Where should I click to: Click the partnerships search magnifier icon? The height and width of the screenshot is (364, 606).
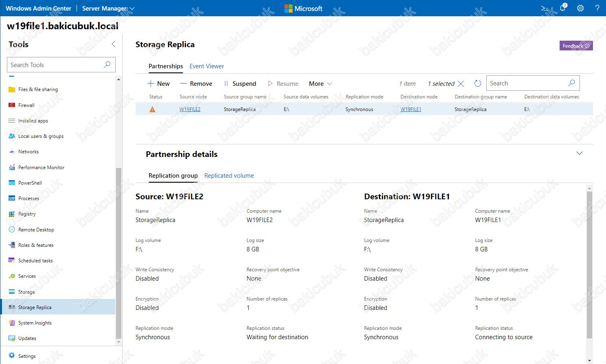[x=571, y=83]
